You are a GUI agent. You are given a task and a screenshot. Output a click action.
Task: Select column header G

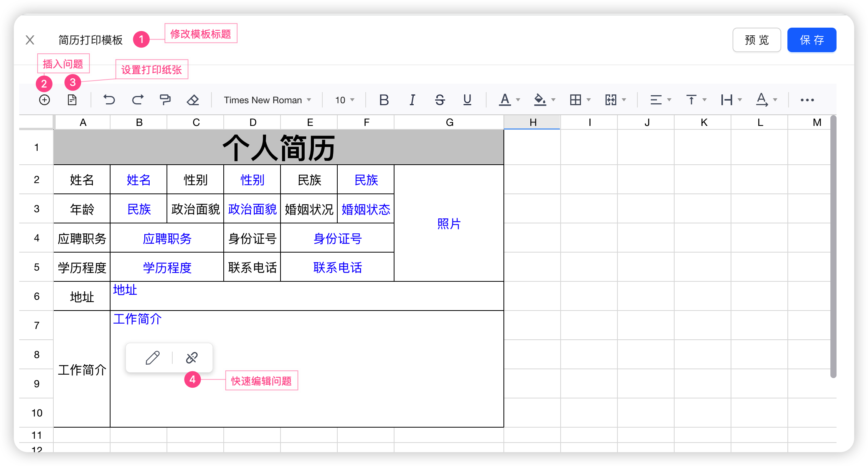449,122
